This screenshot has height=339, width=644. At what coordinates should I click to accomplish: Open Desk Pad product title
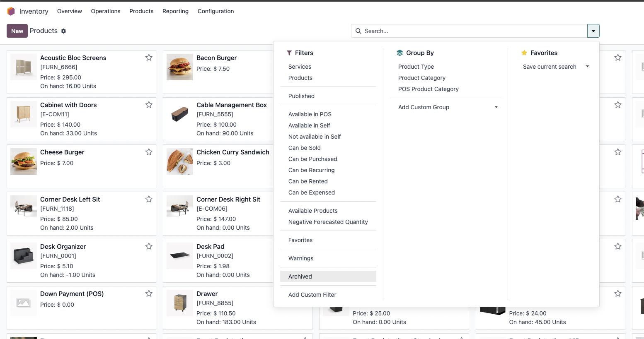[210, 247]
